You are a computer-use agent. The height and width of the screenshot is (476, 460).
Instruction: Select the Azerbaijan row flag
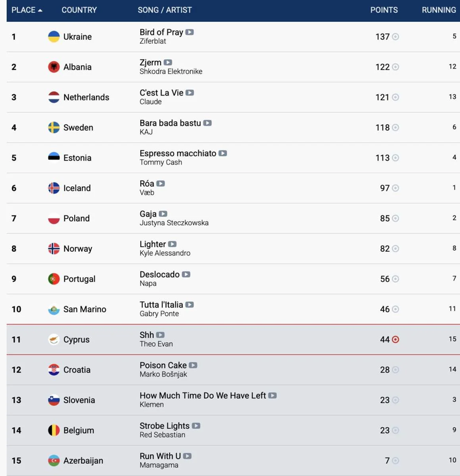[53, 460]
